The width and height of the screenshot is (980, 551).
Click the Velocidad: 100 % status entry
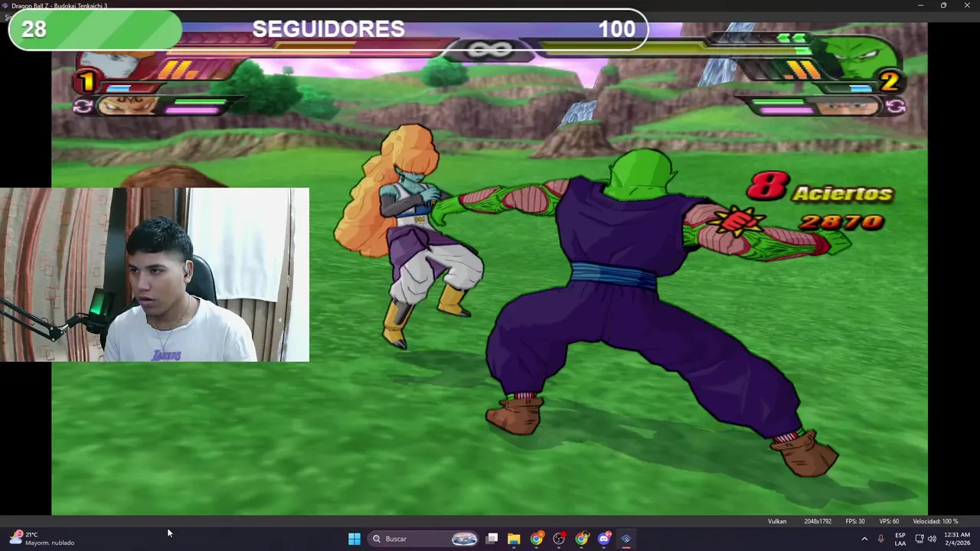click(935, 521)
